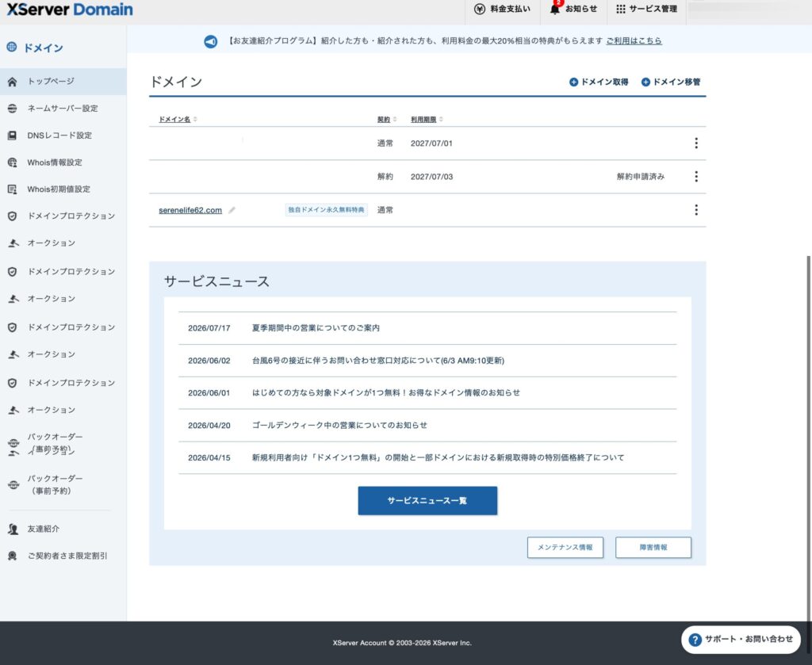Click the plus icon for ドメイン移管

pos(645,82)
